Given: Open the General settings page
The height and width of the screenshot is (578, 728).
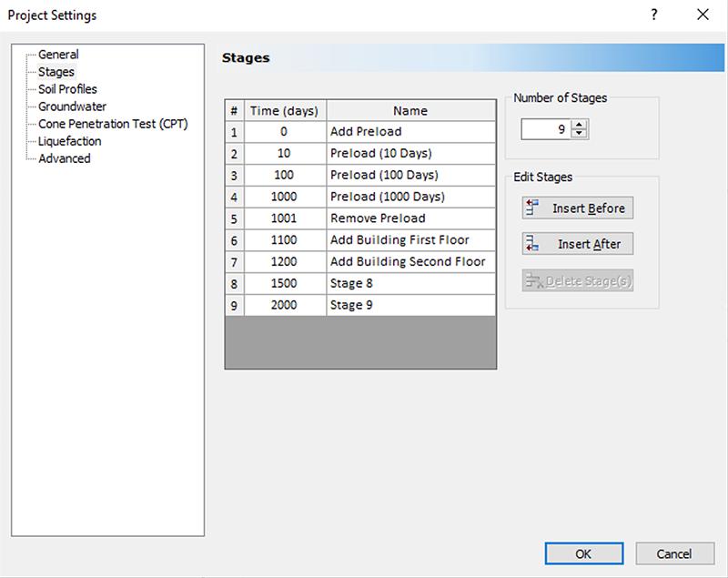Looking at the screenshot, I should click(58, 55).
